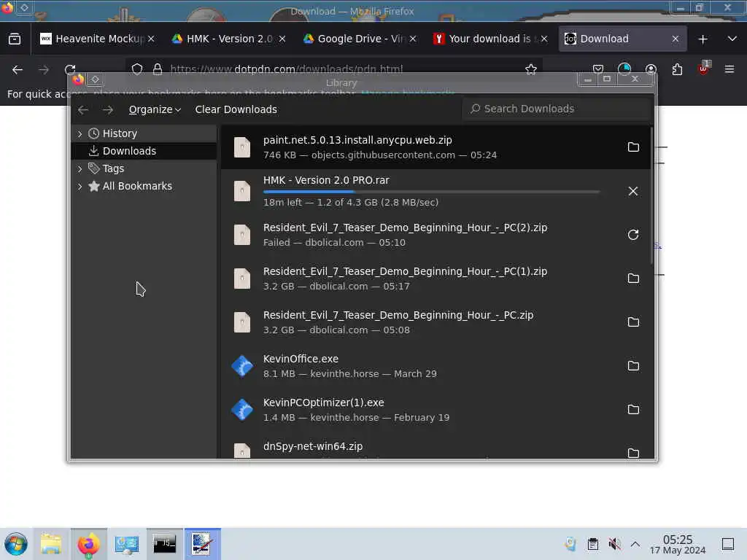This screenshot has width=747, height=560.
Task: Expand the Tags tree item
Action: pyautogui.click(x=80, y=168)
